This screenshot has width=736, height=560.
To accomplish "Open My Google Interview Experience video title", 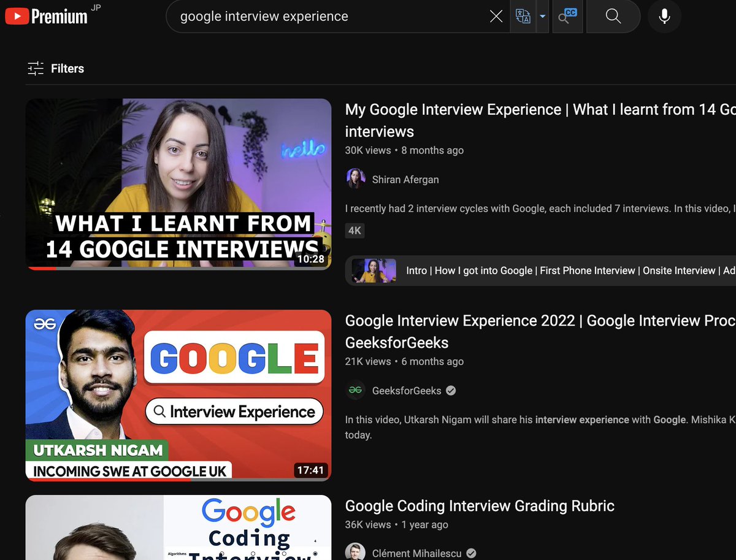I will [x=540, y=120].
